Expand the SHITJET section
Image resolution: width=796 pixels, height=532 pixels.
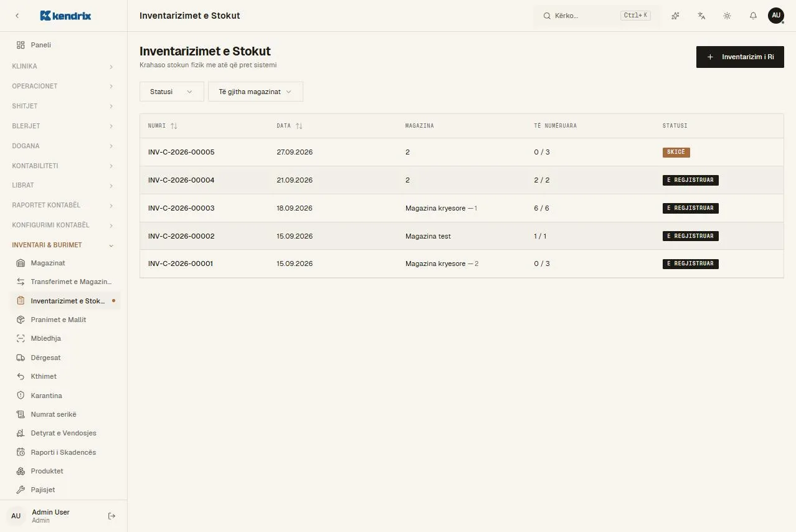[64, 106]
